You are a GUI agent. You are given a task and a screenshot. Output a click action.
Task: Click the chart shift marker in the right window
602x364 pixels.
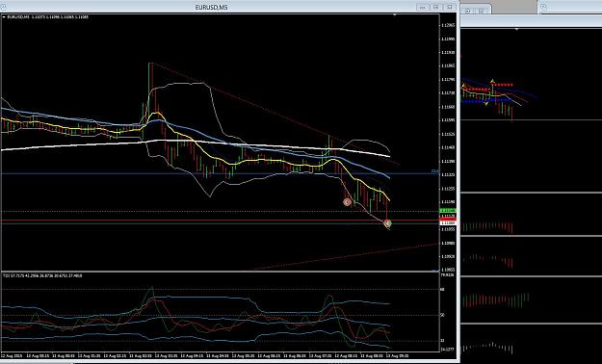click(517, 29)
